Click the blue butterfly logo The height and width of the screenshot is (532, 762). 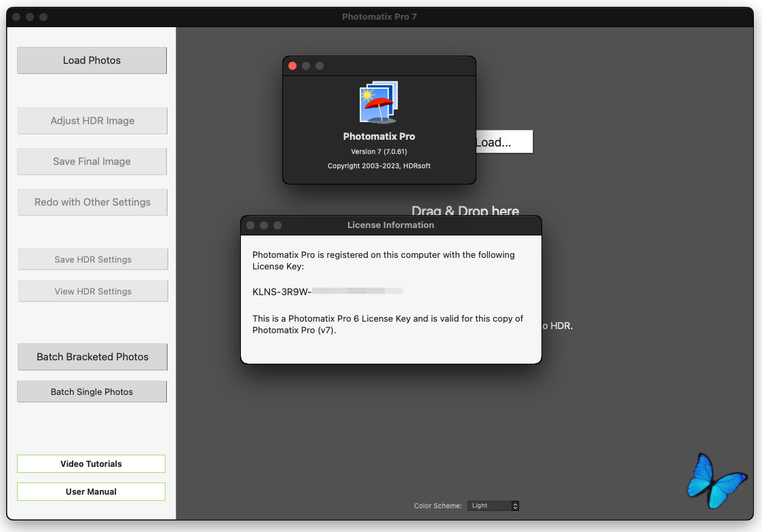[x=717, y=481]
